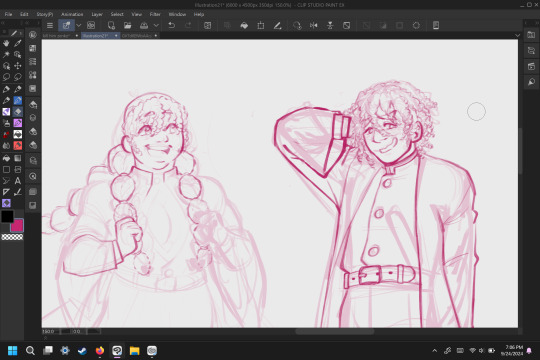
Task: Select the highlighted Eraser tool
Action: point(18,112)
